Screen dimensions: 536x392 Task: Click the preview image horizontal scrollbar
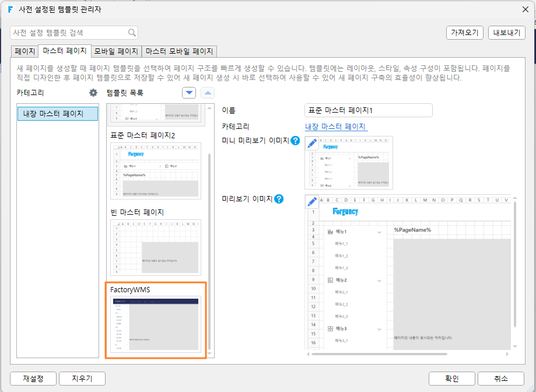pyautogui.click(x=380, y=354)
